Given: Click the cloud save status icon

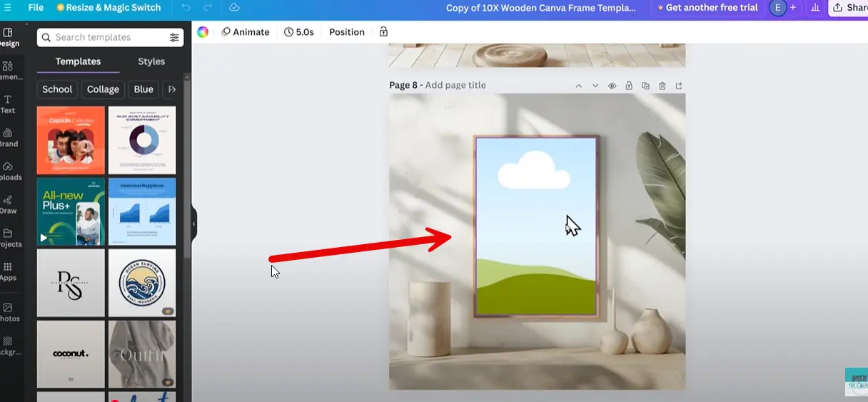Looking at the screenshot, I should coord(234,8).
